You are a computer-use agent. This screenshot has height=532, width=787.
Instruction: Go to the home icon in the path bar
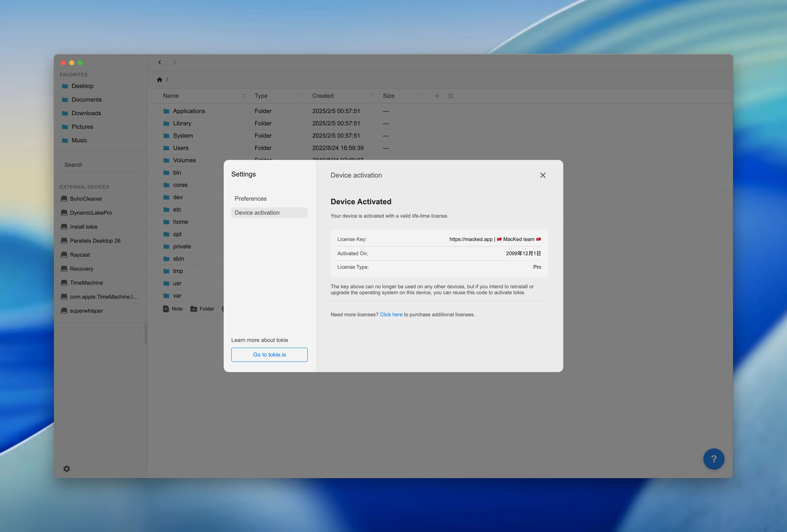[159, 80]
